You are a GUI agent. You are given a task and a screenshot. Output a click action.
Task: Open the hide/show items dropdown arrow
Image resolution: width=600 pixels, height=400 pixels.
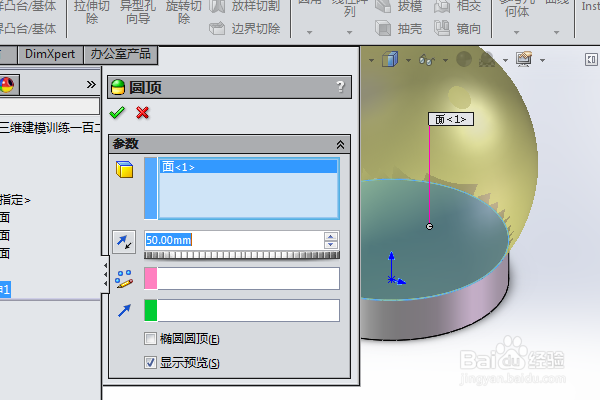tap(445, 60)
